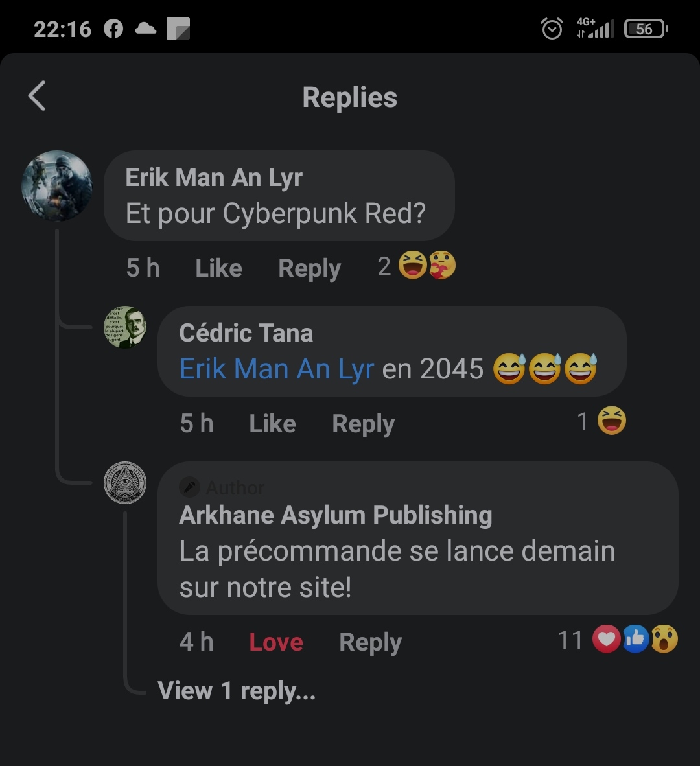
Task: Reply to Cédric Tana's comment
Action: tap(363, 424)
